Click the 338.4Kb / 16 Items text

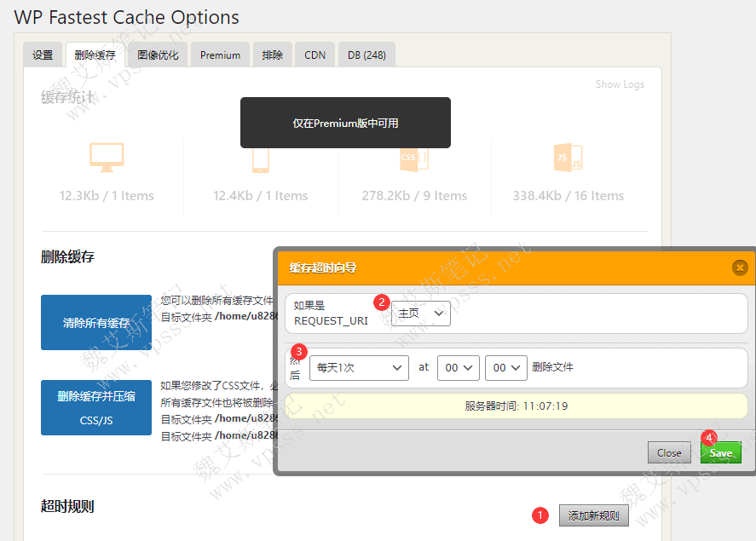click(568, 196)
